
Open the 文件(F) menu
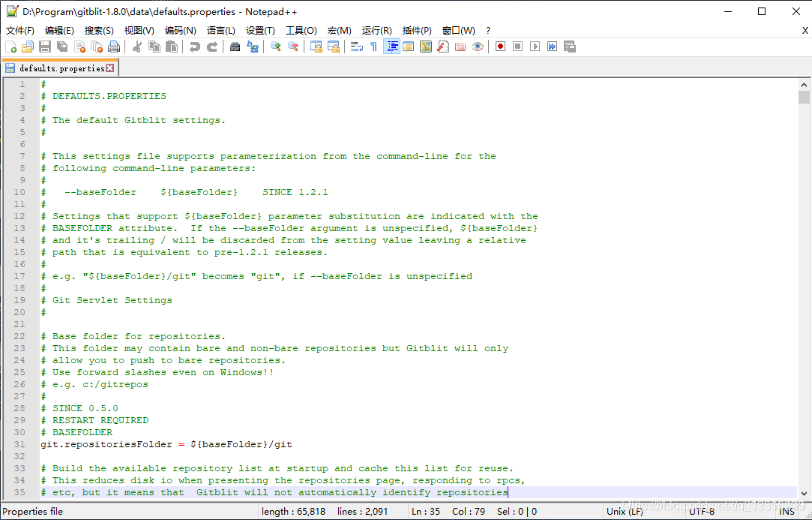click(x=20, y=31)
